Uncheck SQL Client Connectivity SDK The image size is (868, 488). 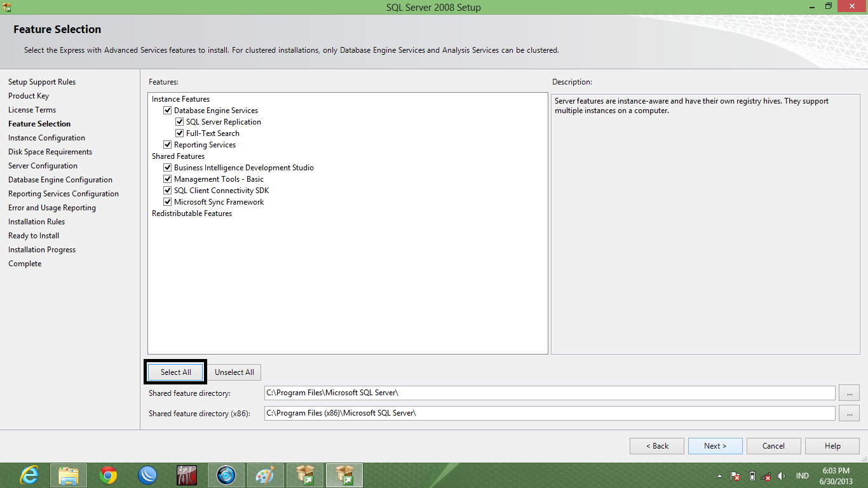pos(168,191)
